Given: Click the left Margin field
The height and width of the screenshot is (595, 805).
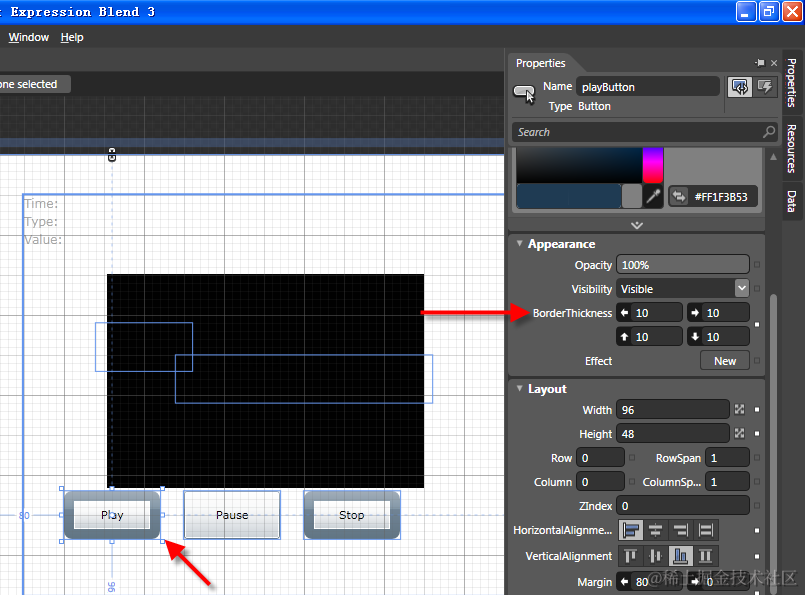Looking at the screenshot, I should [x=649, y=582].
